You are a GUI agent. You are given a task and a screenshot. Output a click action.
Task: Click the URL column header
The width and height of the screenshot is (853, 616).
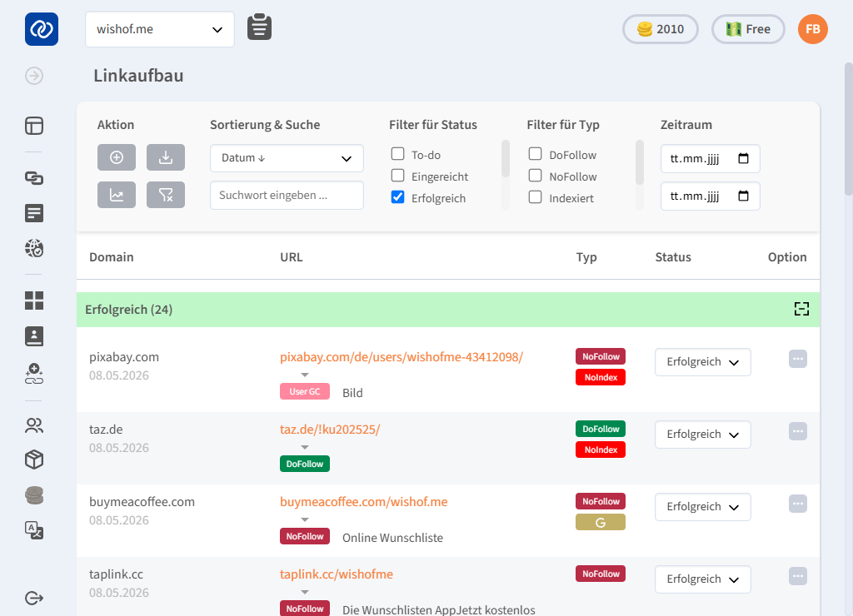click(x=291, y=256)
